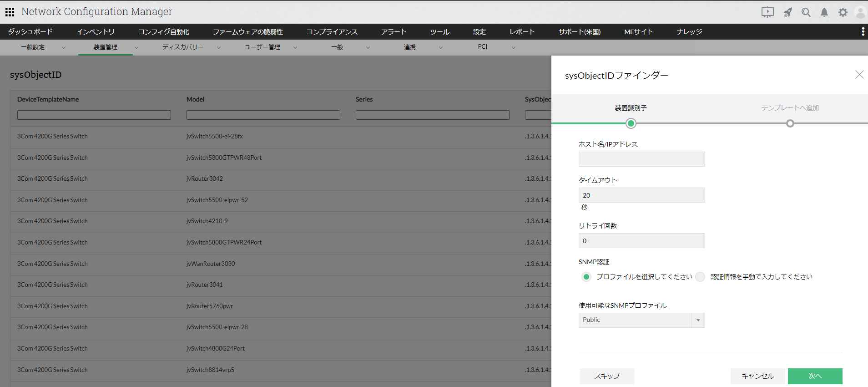
Task: Open the settings gear icon
Action: coord(843,12)
